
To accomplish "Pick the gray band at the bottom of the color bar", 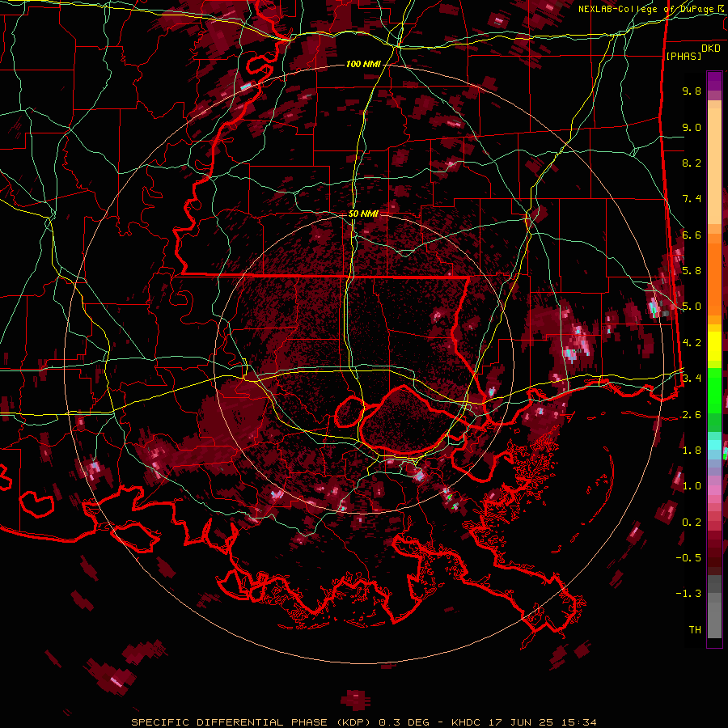I will (714, 616).
